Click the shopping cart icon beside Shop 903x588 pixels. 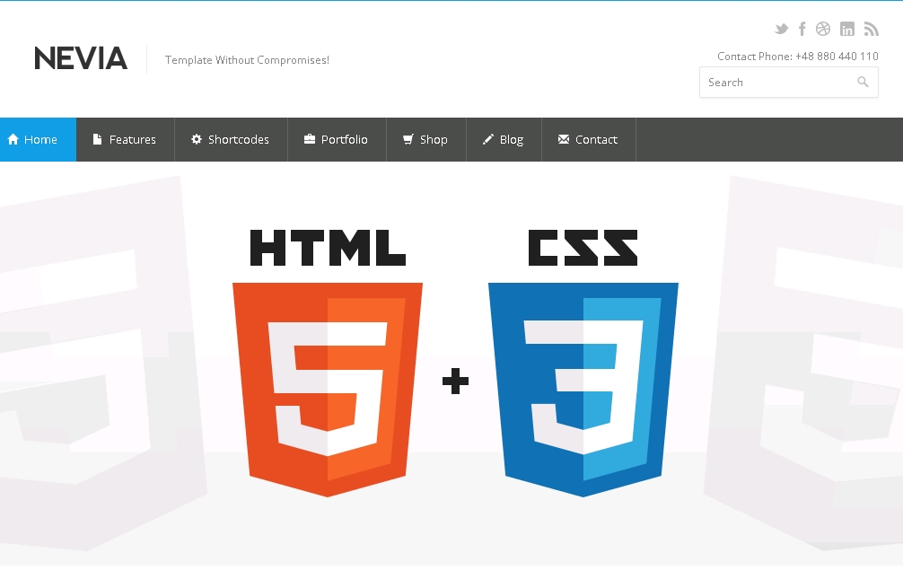pos(408,139)
